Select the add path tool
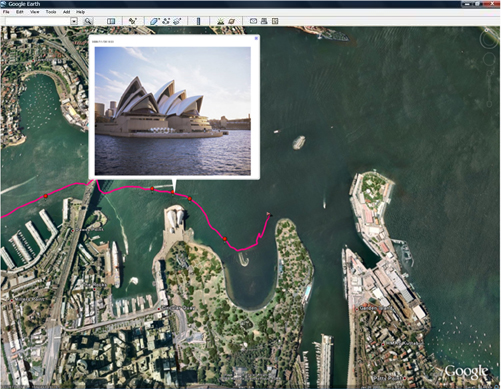 166,21
